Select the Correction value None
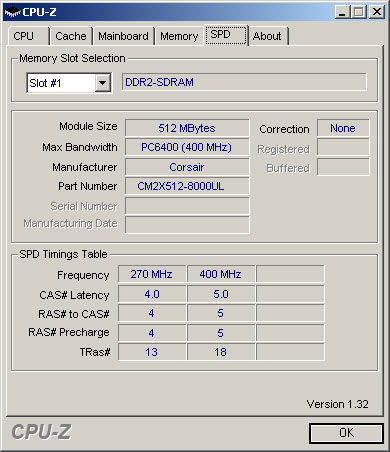 point(343,128)
